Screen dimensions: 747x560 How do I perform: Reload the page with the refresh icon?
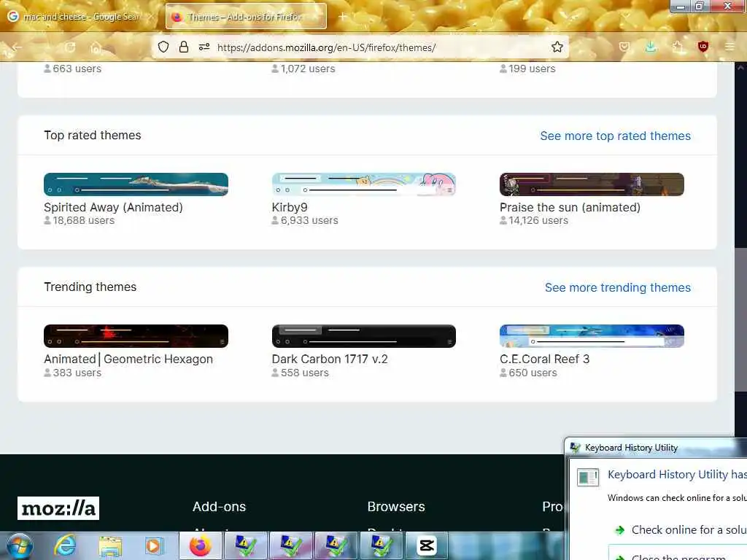coord(70,47)
